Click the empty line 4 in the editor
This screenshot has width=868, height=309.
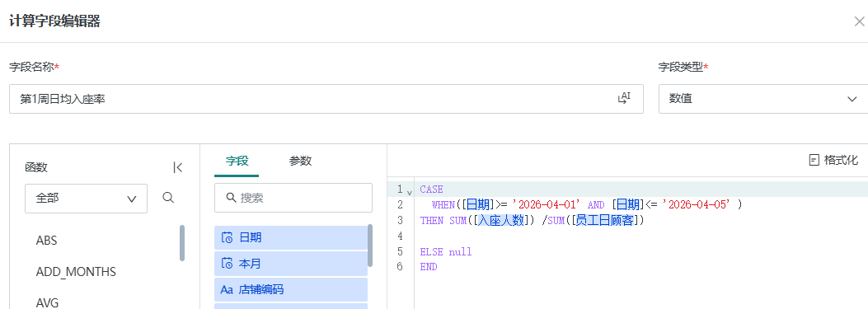click(641, 236)
